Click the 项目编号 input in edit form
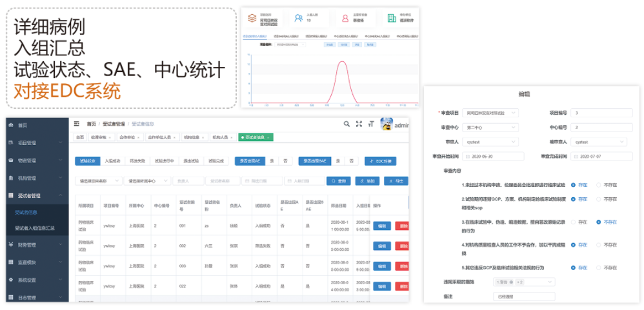 (601, 112)
